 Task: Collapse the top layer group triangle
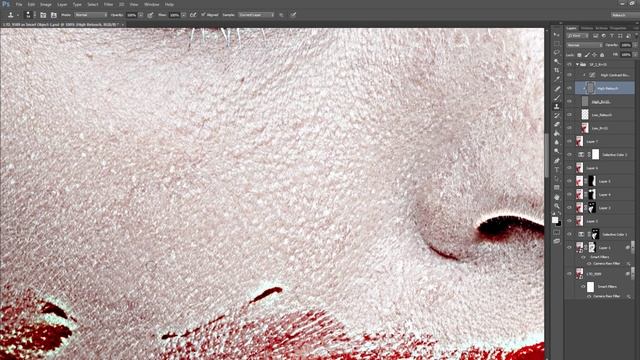577,64
